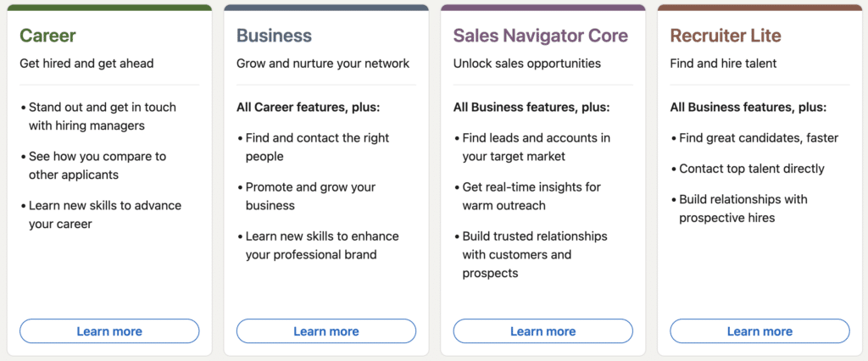Screen dimensions: 868x361
Task: Click "All Career features, plus:" text
Action: (309, 108)
